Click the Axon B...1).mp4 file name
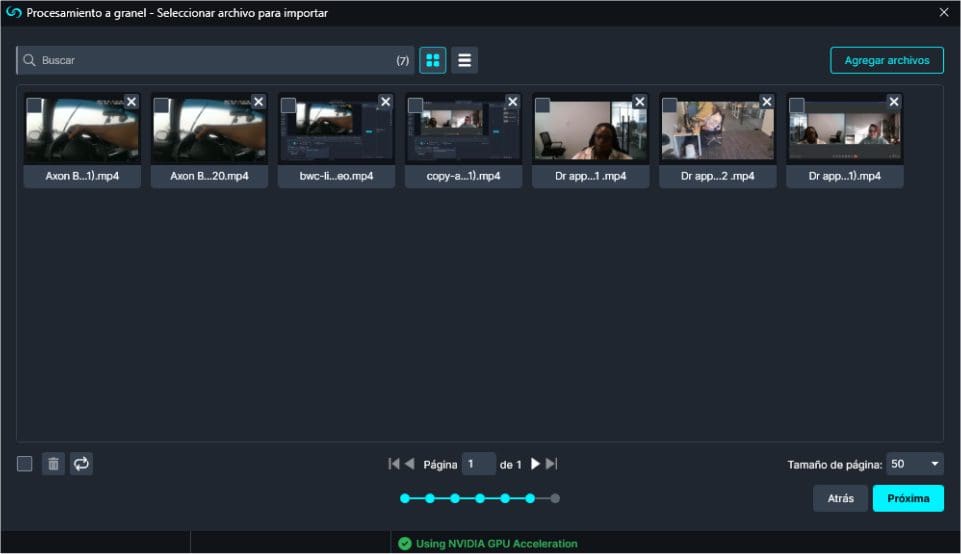961x554 pixels. click(82, 176)
